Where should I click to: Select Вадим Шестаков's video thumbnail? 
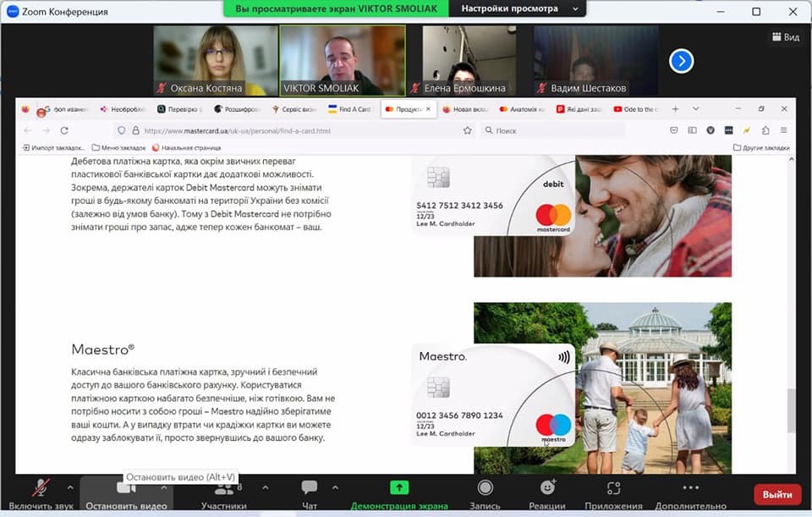click(596, 61)
